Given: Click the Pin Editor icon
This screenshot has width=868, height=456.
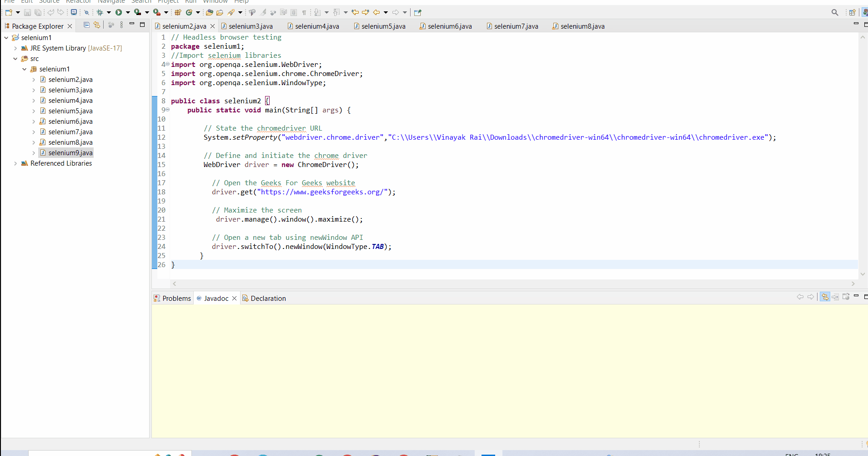Looking at the screenshot, I should coord(417,12).
